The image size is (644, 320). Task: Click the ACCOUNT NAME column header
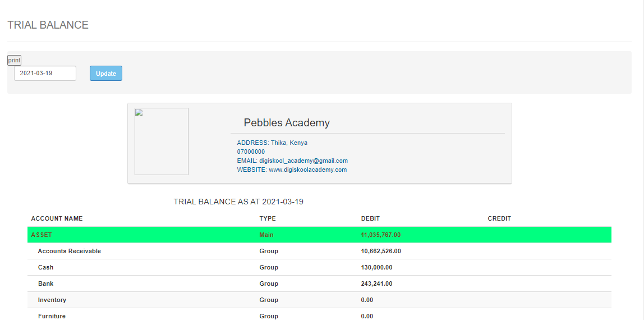pos(57,218)
